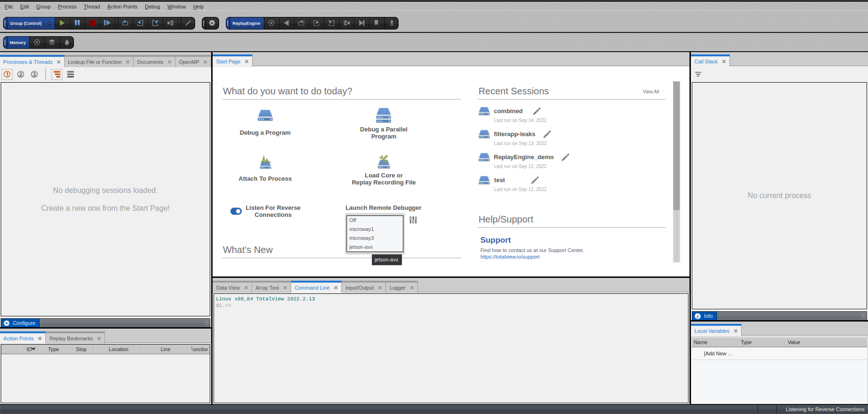
Task: Click the ReplayEngine record icon
Action: coord(271,23)
